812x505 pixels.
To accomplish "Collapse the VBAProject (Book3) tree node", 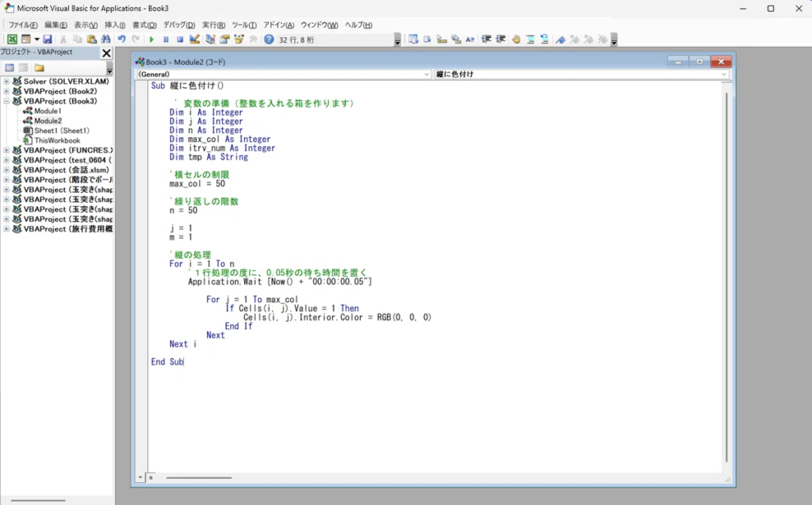I will pos(6,101).
